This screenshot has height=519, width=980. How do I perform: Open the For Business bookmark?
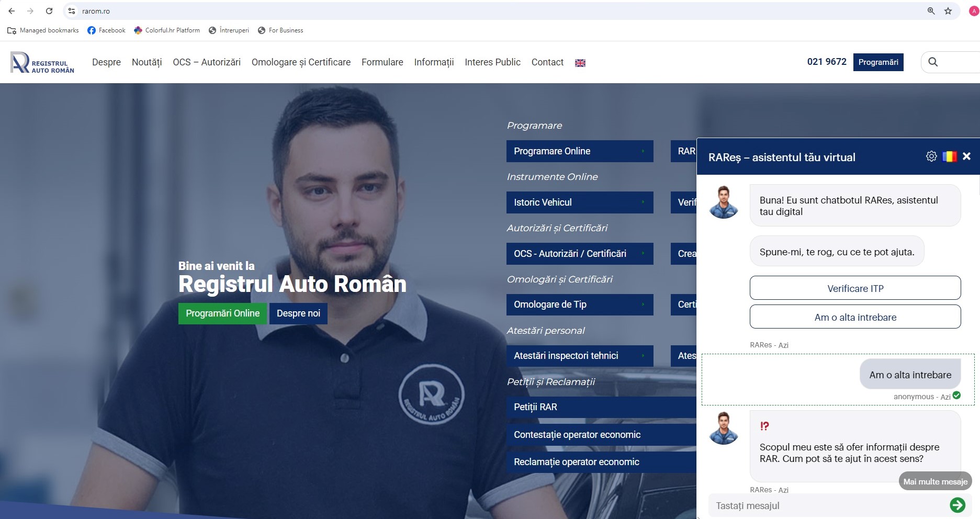pyautogui.click(x=280, y=30)
